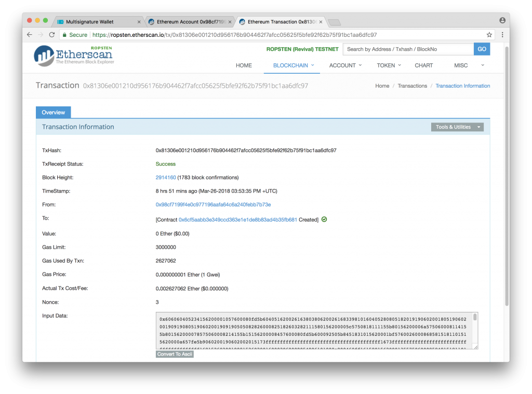Click inside the Input Data text box
The width and height of the screenshot is (532, 394).
point(314,331)
